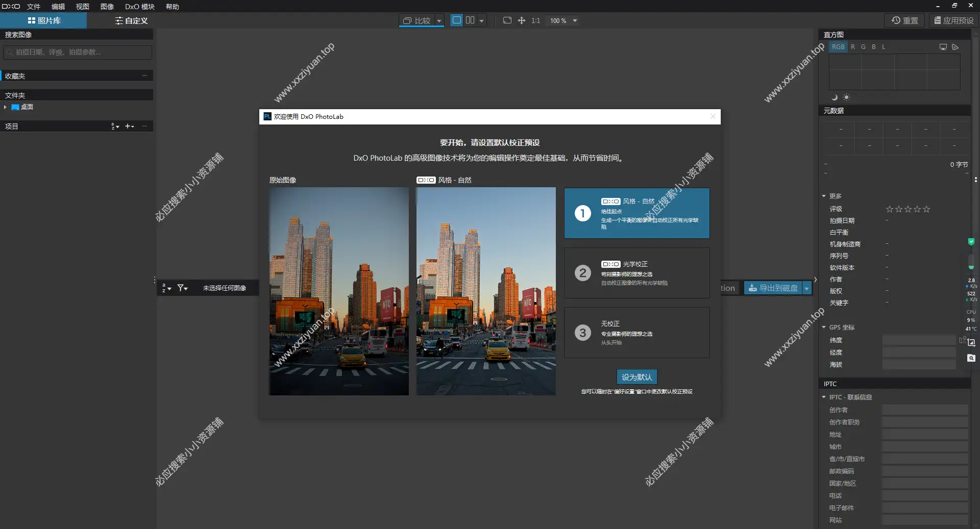Click the fit-to-screen zoom icon
The width and height of the screenshot is (980, 529).
pyautogui.click(x=507, y=20)
